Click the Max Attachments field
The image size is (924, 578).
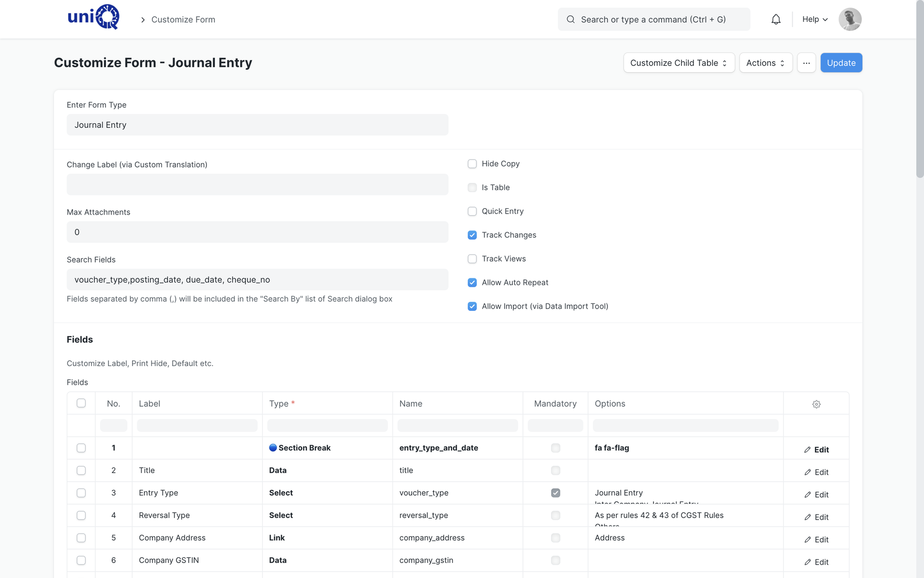click(257, 232)
